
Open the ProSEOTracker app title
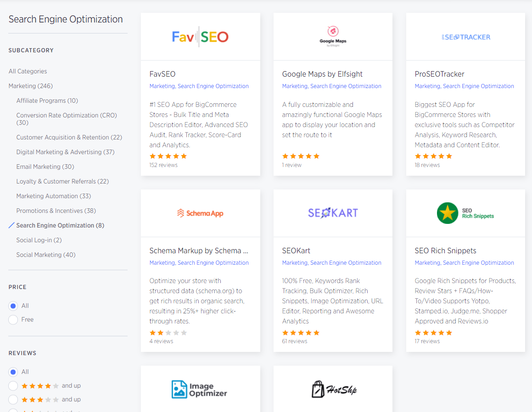click(439, 74)
